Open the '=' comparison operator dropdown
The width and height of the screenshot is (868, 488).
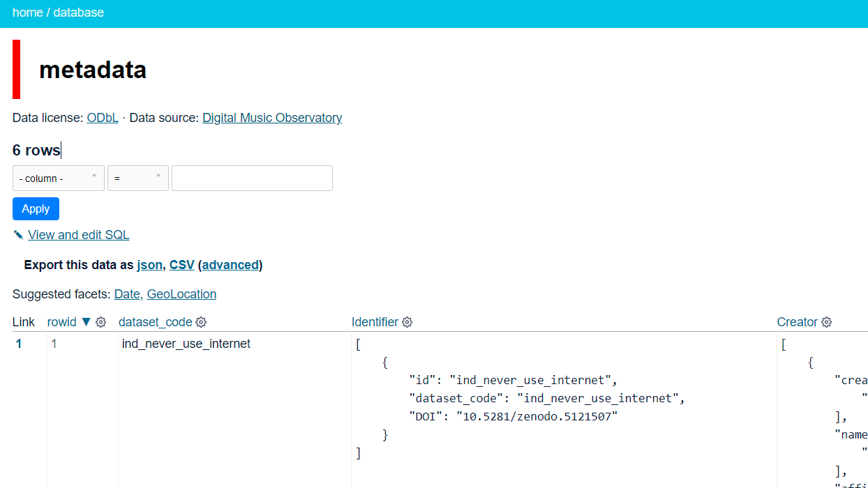137,178
